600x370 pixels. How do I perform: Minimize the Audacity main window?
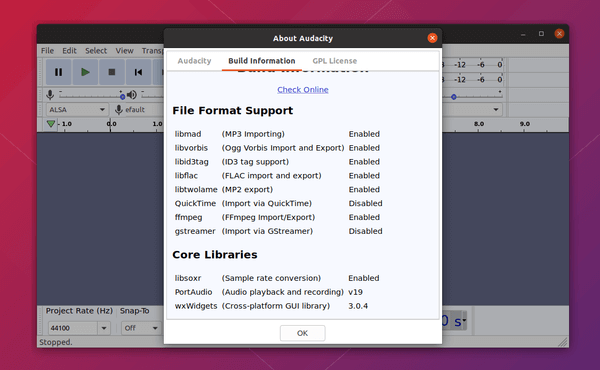pyautogui.click(x=523, y=34)
